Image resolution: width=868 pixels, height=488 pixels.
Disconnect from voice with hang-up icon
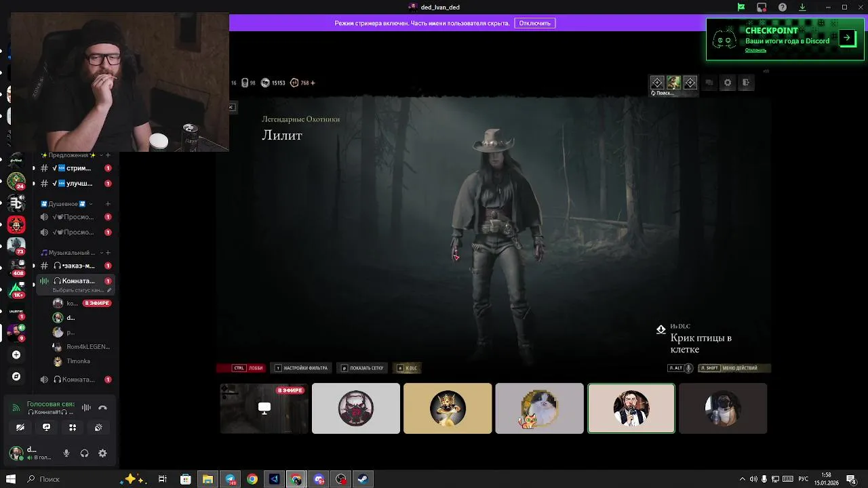(102, 407)
